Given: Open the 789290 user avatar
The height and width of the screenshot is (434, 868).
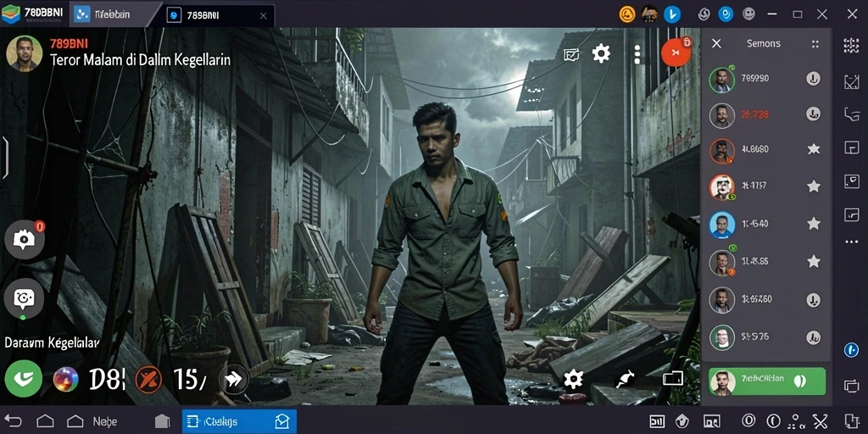Looking at the screenshot, I should coord(722,81).
